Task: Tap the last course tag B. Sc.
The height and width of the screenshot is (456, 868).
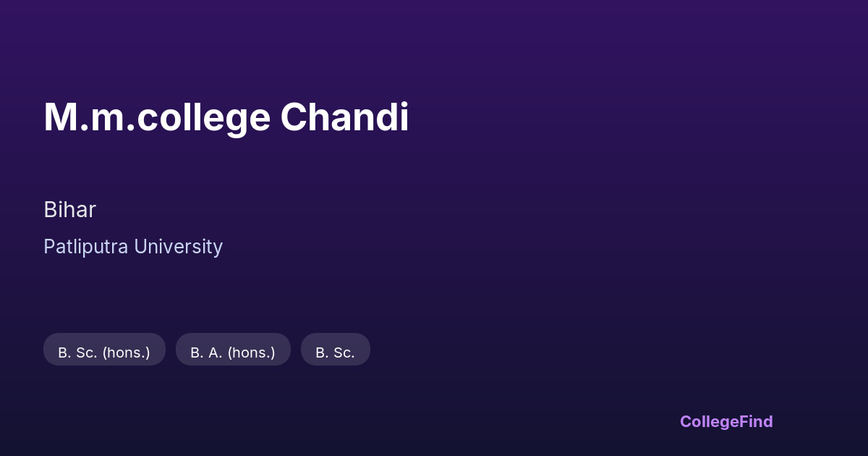Action: [335, 352]
